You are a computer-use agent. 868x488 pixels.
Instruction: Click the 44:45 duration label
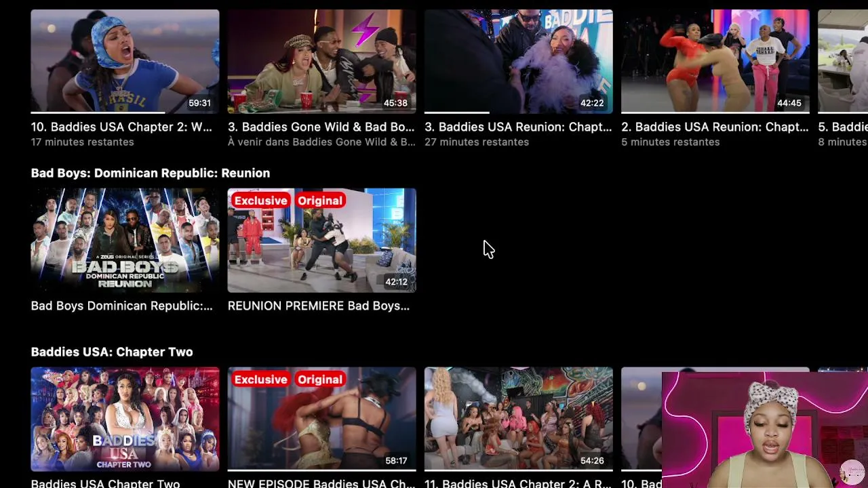789,103
